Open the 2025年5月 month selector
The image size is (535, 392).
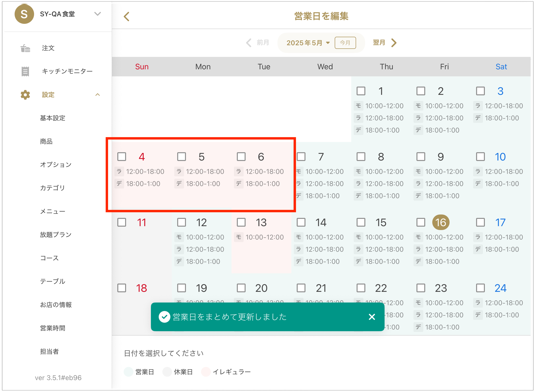pyautogui.click(x=308, y=43)
